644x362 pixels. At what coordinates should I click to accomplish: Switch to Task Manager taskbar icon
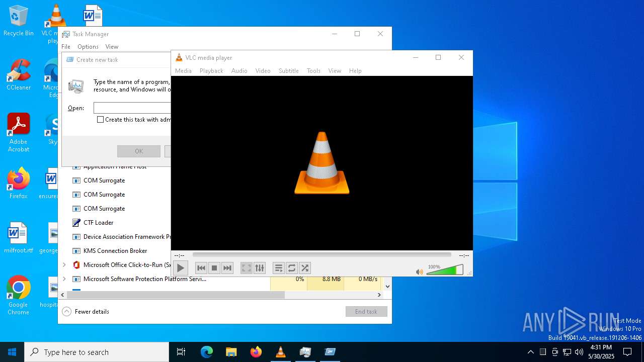(x=305, y=352)
